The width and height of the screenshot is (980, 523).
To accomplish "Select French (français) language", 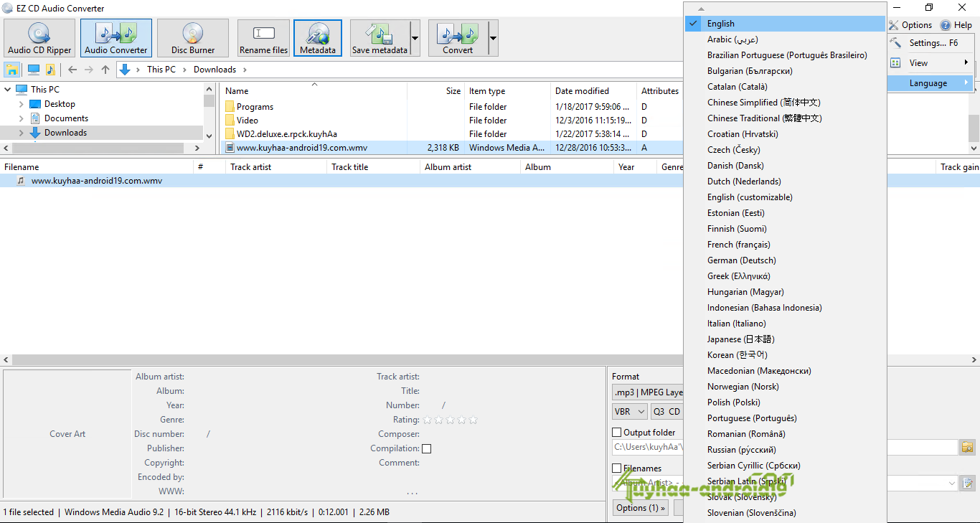I will pos(786,245).
